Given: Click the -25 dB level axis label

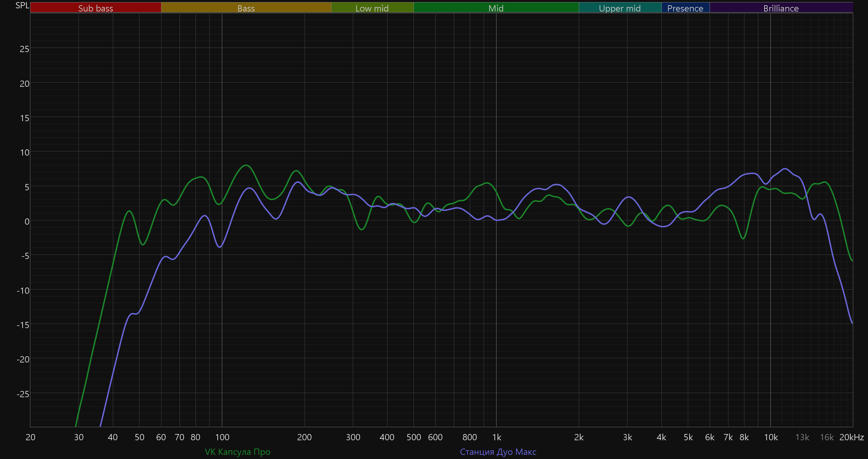Looking at the screenshot, I should 23,394.
